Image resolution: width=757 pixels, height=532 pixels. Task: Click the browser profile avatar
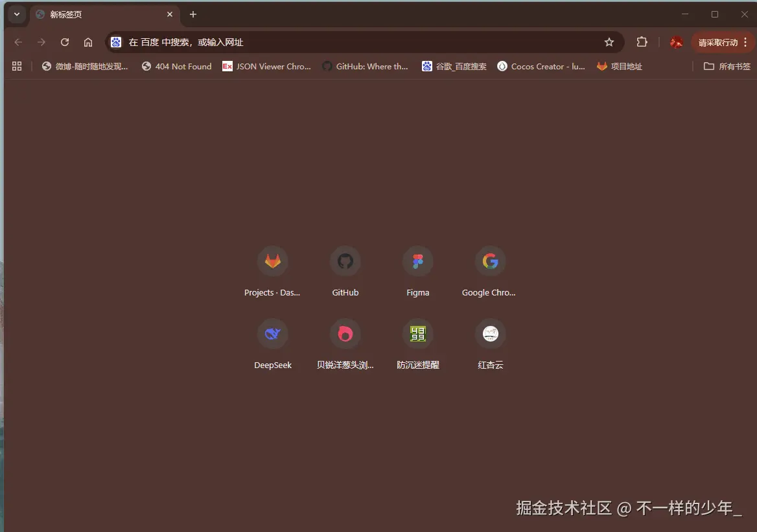pos(676,41)
